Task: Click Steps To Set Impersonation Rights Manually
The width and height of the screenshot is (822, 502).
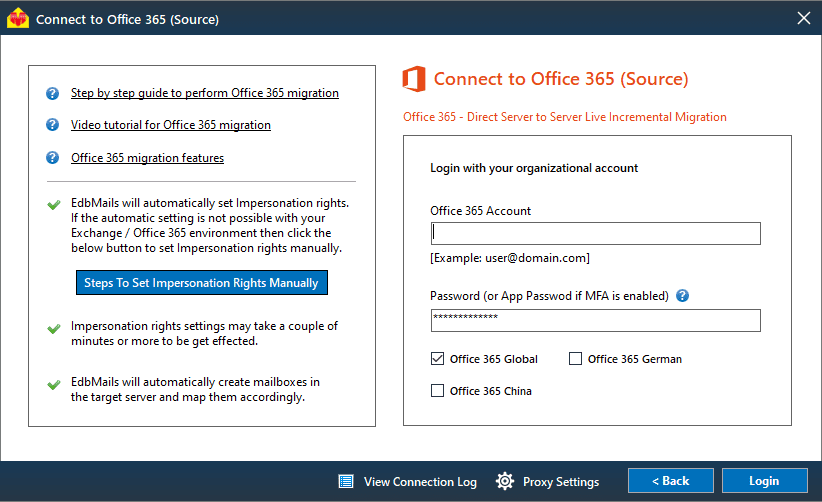Action: (202, 282)
